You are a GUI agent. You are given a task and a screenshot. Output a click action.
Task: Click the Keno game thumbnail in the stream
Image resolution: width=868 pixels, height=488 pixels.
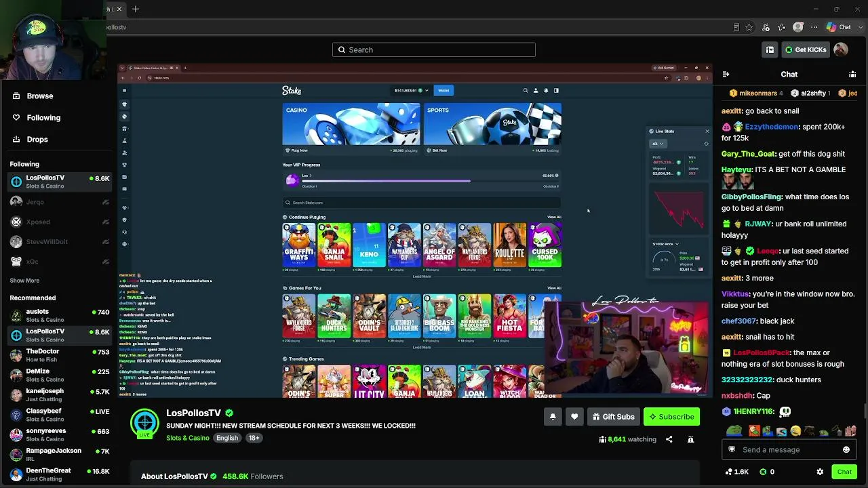click(x=369, y=245)
